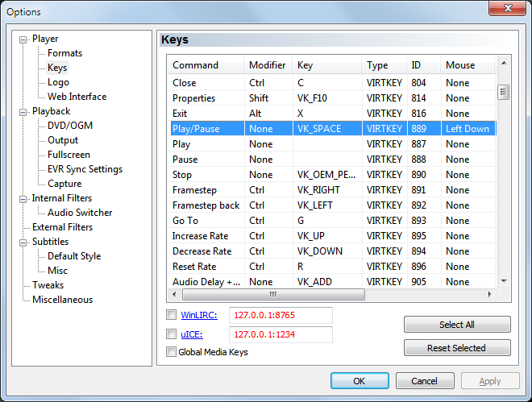The image size is (532, 402).
Task: Select External Filters in tree
Action: 62,227
